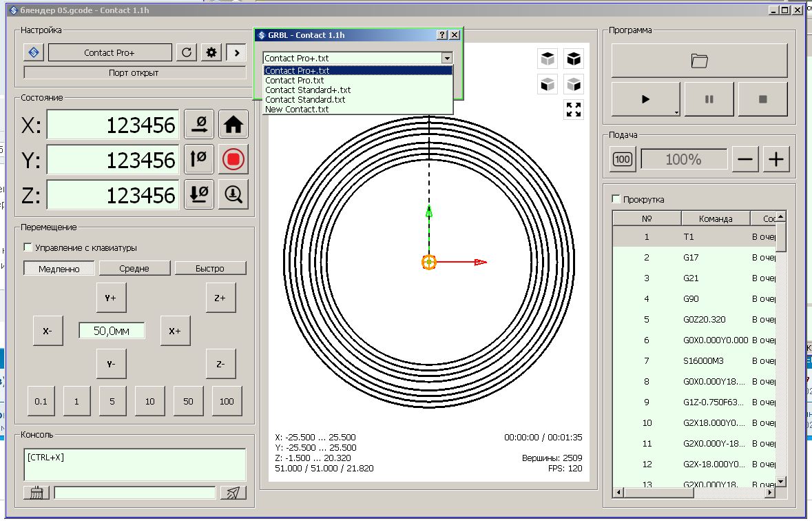Choose Contact Standard.txt from the list
The image size is (812, 521).
[305, 100]
